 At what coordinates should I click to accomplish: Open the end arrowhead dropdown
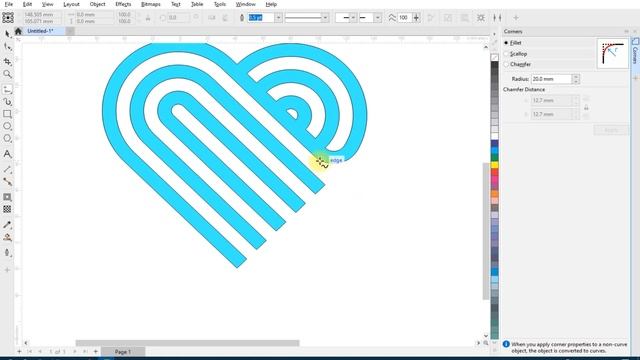point(378,18)
